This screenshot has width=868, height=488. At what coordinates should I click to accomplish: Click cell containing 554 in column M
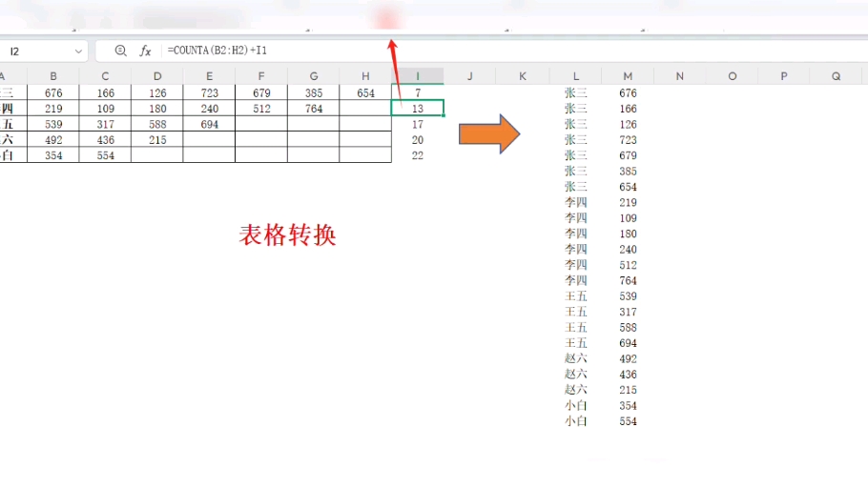[628, 421]
